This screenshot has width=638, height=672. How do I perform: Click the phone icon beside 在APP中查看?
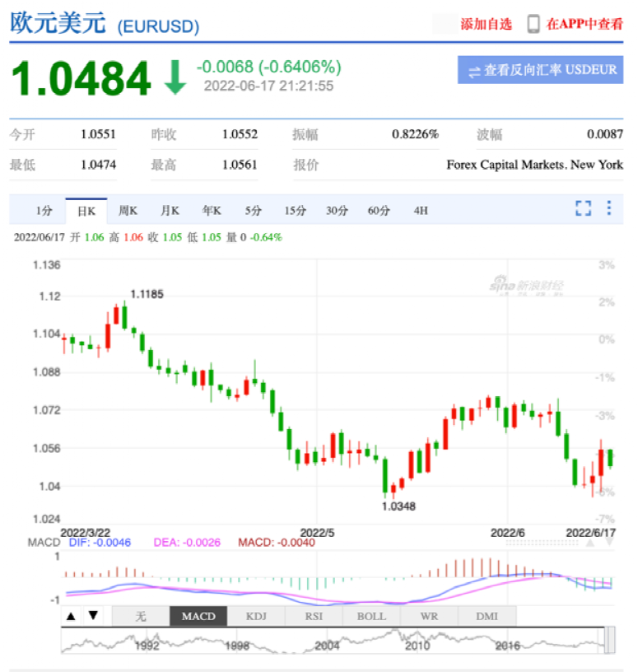533,24
